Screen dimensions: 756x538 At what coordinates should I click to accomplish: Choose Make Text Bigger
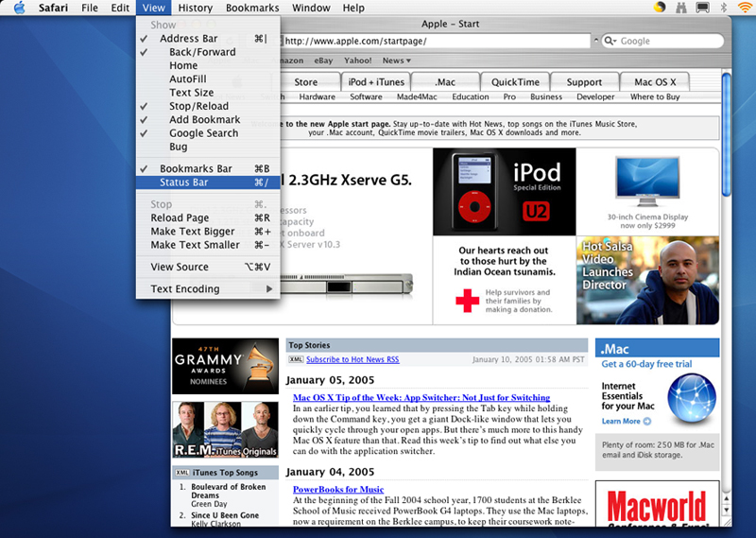208,231
